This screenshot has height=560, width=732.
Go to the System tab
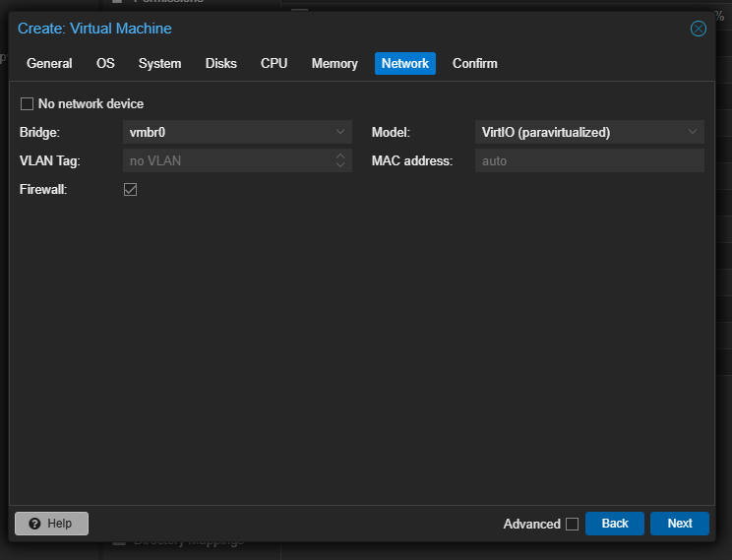[x=159, y=64]
